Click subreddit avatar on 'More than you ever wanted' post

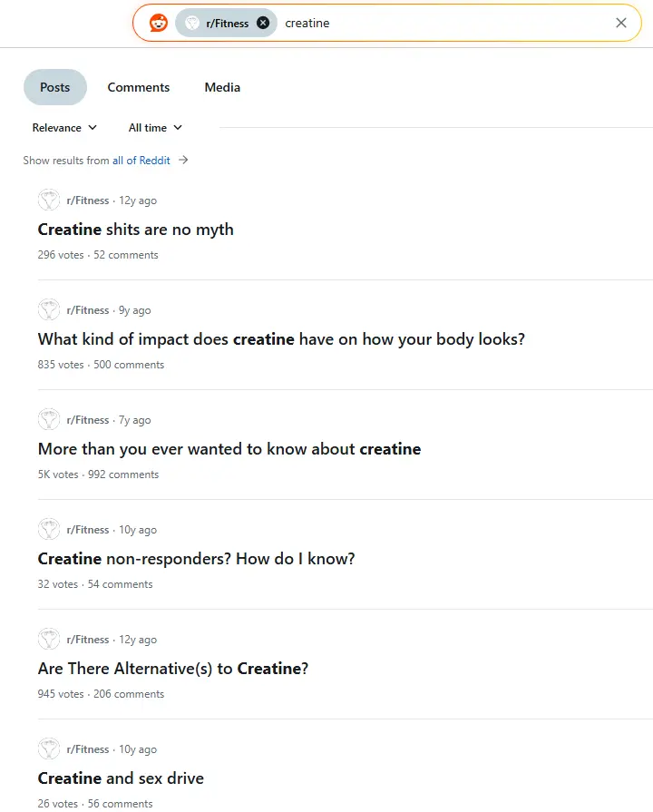tap(49, 420)
